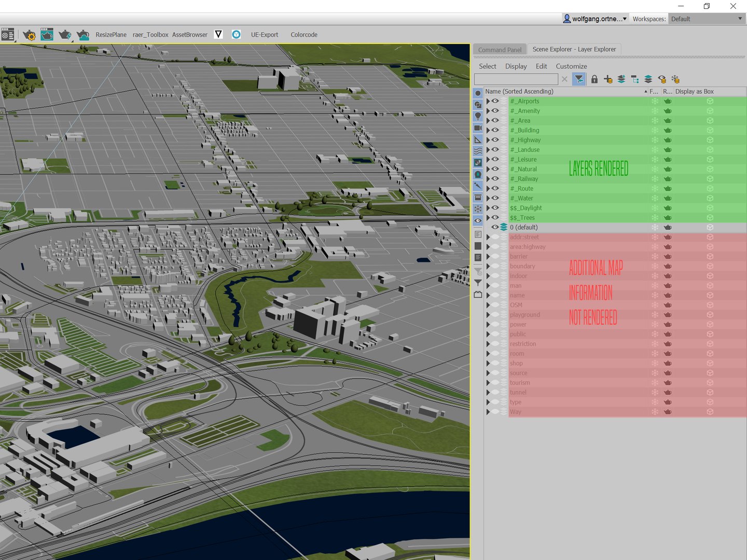
Task: Open the Customize menu in Scene Explorer
Action: pos(572,66)
